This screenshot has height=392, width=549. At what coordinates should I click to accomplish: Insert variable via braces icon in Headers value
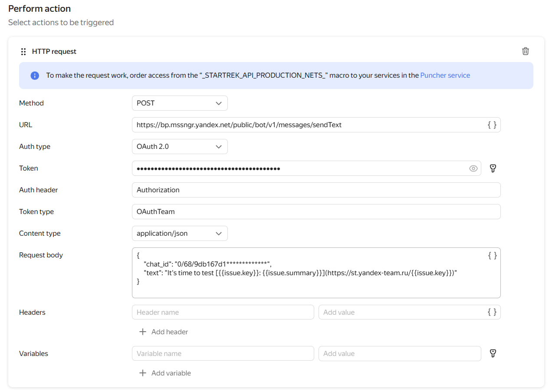pos(492,312)
